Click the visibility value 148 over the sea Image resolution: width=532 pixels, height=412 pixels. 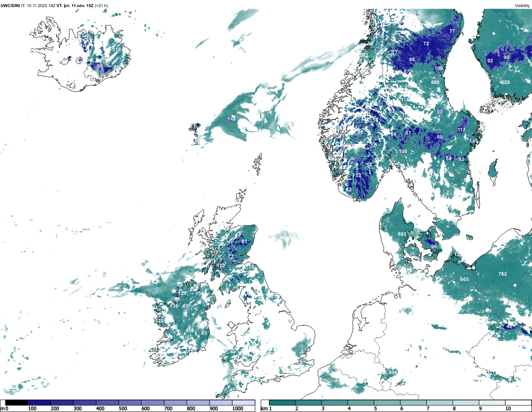click(232, 119)
